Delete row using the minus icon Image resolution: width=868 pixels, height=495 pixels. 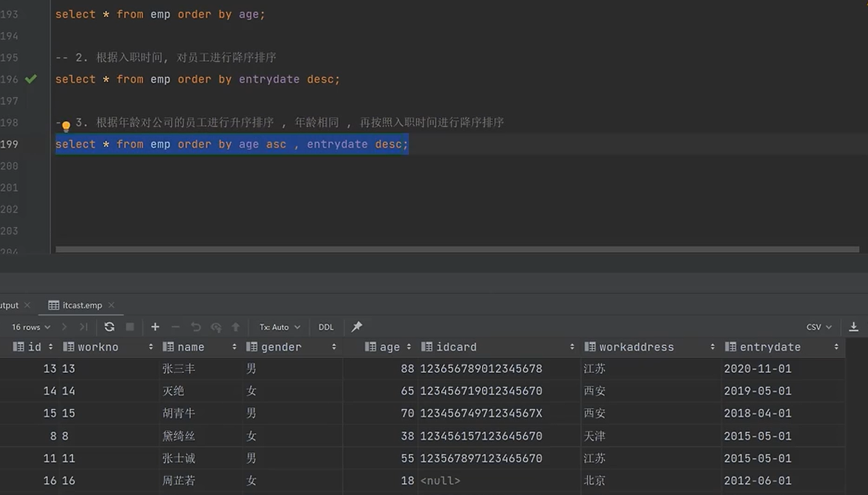(176, 327)
